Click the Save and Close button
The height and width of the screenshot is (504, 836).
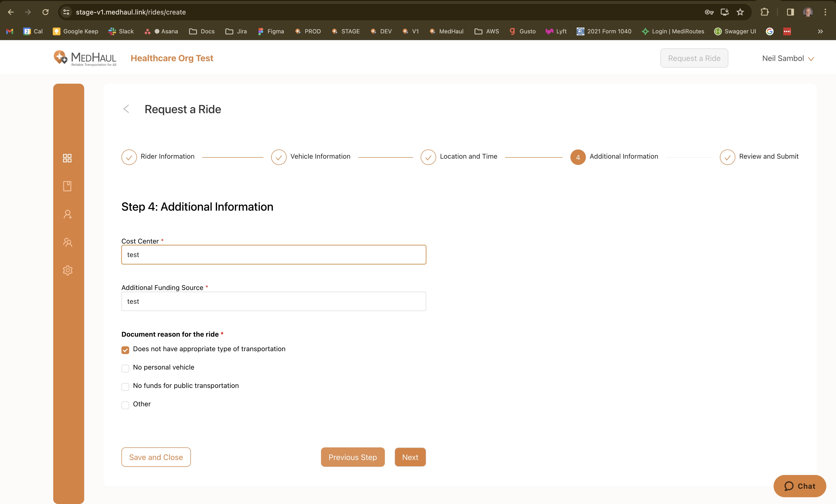click(x=156, y=457)
